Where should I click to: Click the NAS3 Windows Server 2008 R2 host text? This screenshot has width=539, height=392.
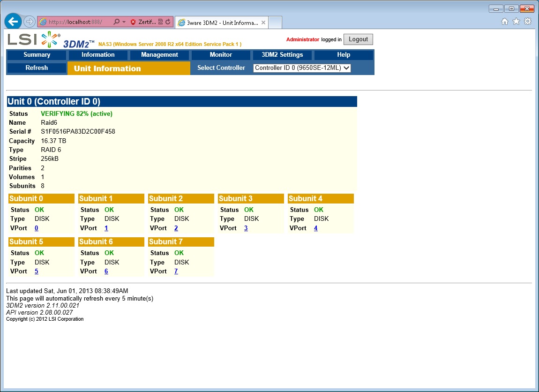[x=170, y=44]
